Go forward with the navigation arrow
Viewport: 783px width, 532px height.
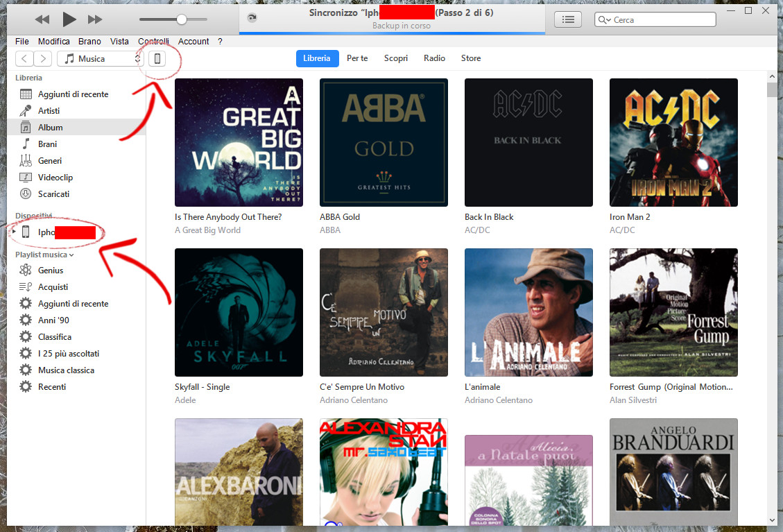click(43, 58)
